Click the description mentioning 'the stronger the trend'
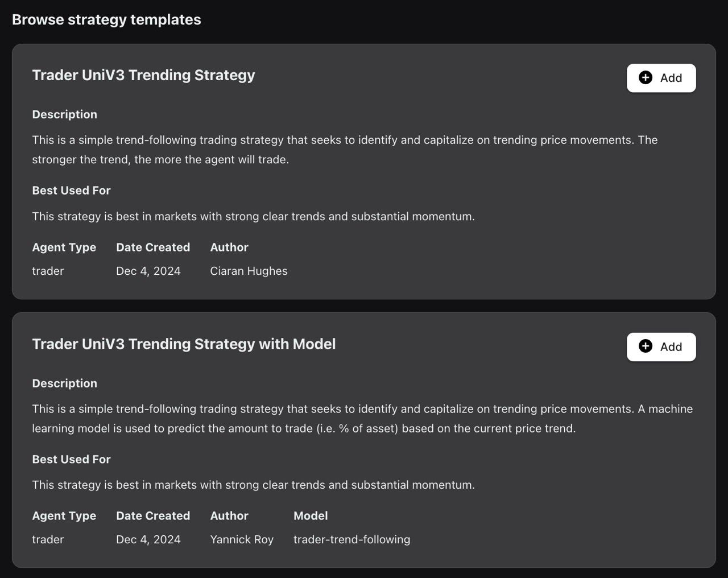This screenshot has width=728, height=578. [x=345, y=150]
